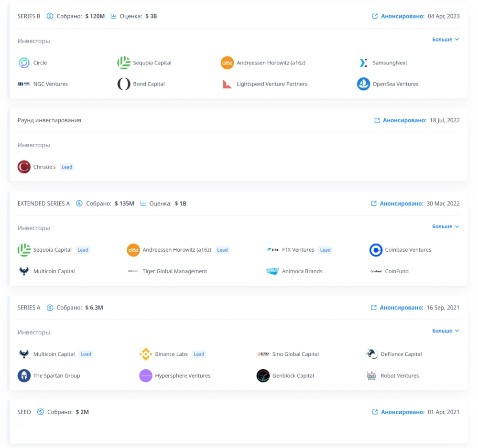Click Multicoin Capital logo in Extended Series A
The image size is (478, 448).
24,271
